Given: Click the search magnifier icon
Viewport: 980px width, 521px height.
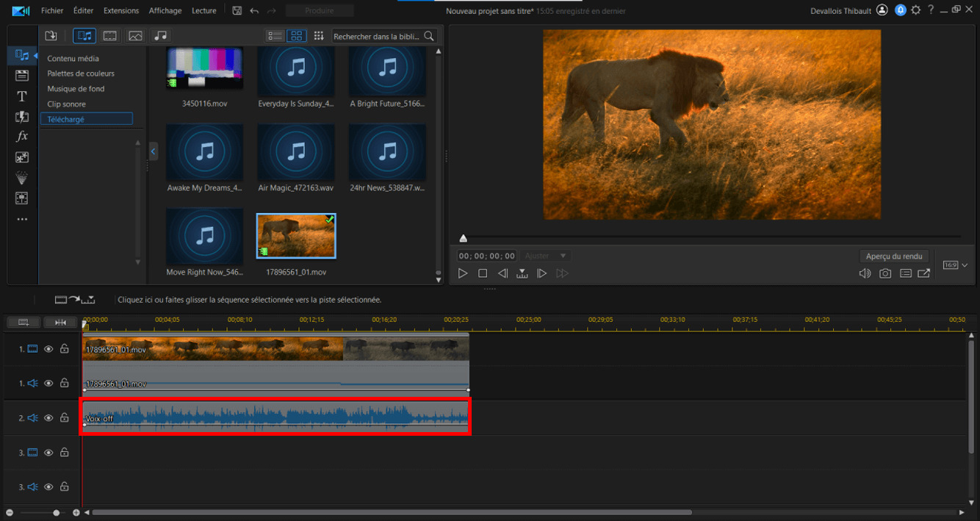Looking at the screenshot, I should [x=429, y=36].
